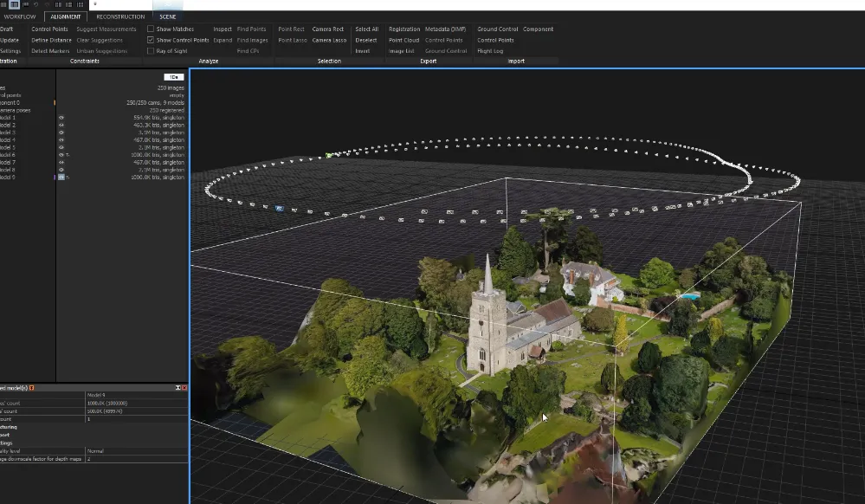This screenshot has height=504, width=865.
Task: Click the eye icon for Model 3
Action: [61, 132]
